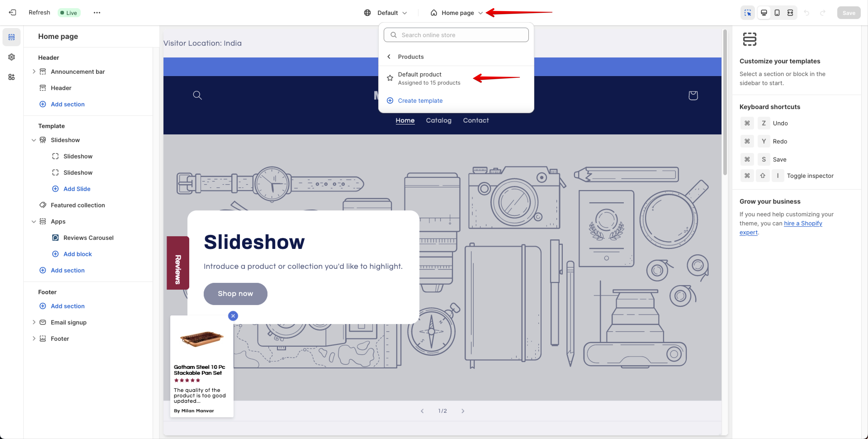Click the Save button
Screen dimensions: 868x439
849,13
